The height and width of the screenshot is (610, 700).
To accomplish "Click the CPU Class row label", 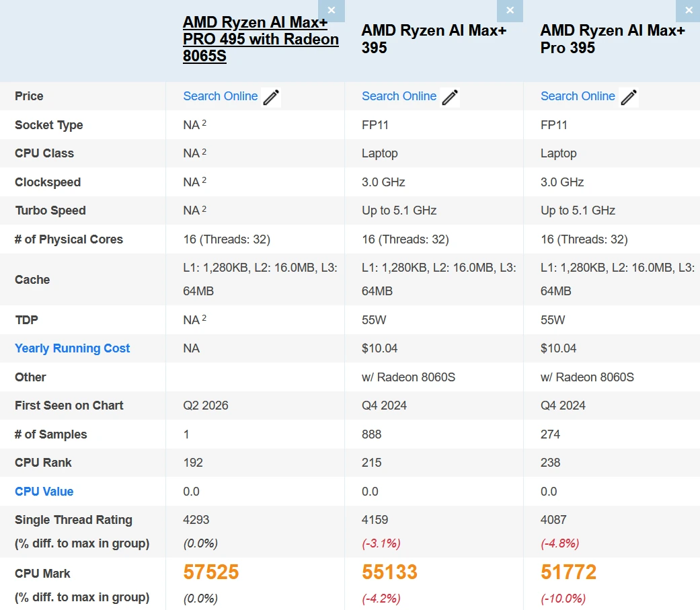I will click(x=44, y=153).
